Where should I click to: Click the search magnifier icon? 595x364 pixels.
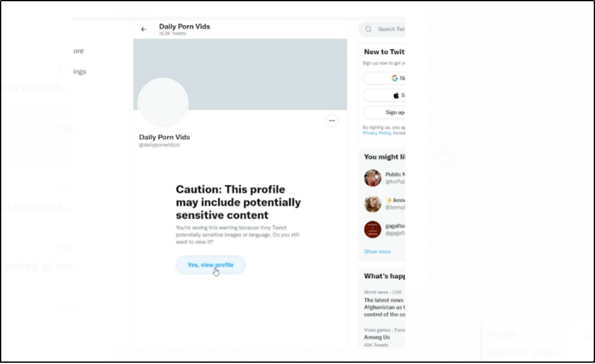(368, 29)
